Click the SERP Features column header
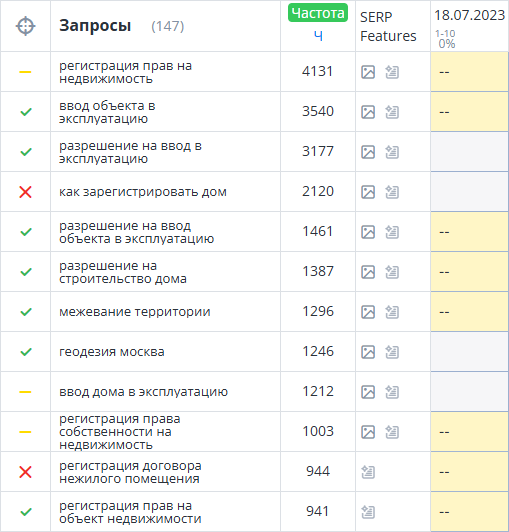The width and height of the screenshot is (509, 532). pyautogui.click(x=388, y=26)
